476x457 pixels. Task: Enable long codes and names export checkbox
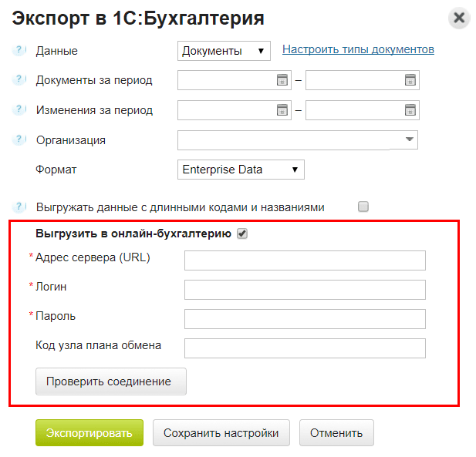tap(363, 207)
